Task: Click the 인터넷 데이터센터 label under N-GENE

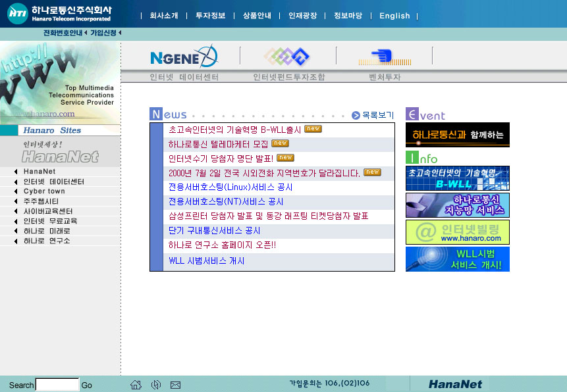Action: tap(184, 77)
